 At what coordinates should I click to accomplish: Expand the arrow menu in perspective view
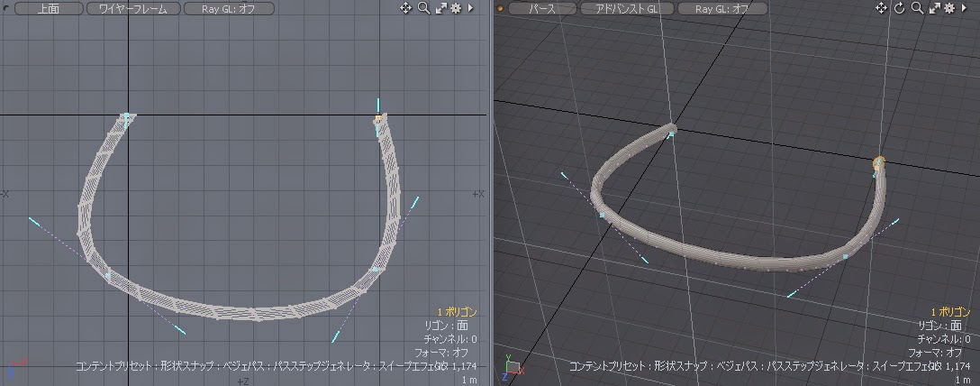(965, 9)
